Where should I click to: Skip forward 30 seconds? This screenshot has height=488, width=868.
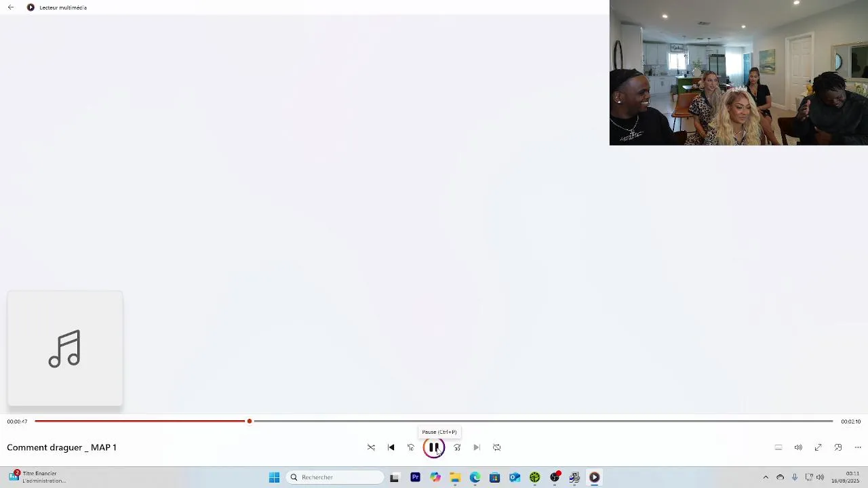457,447
